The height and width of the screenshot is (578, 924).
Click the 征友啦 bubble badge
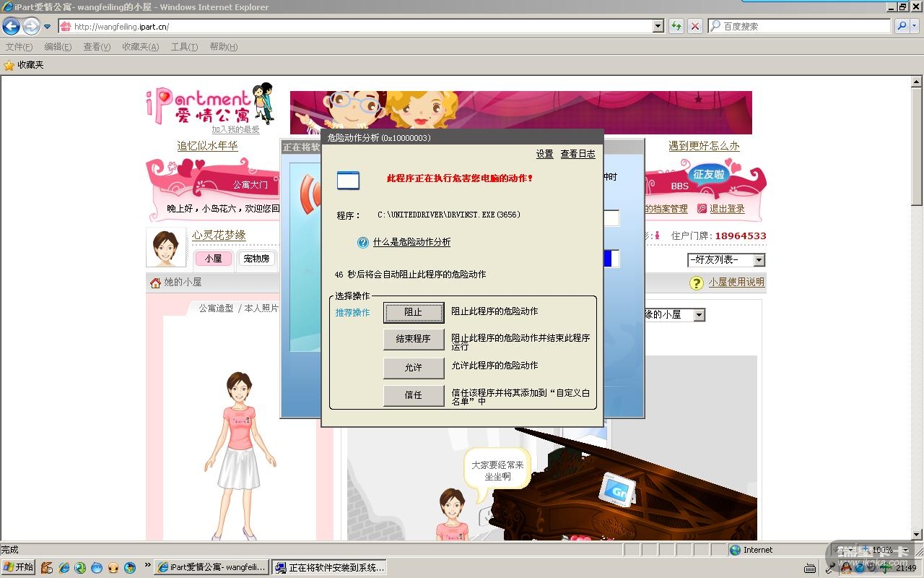click(709, 174)
